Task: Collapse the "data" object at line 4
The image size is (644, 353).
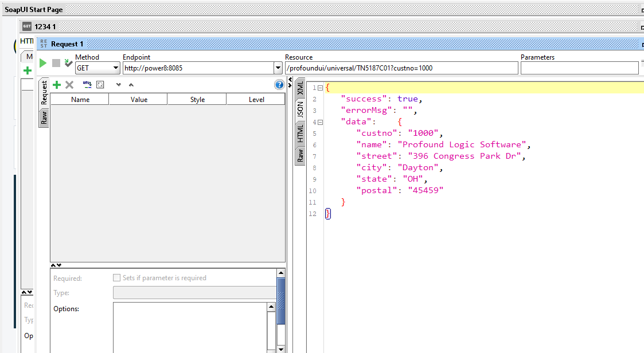Action: point(321,122)
